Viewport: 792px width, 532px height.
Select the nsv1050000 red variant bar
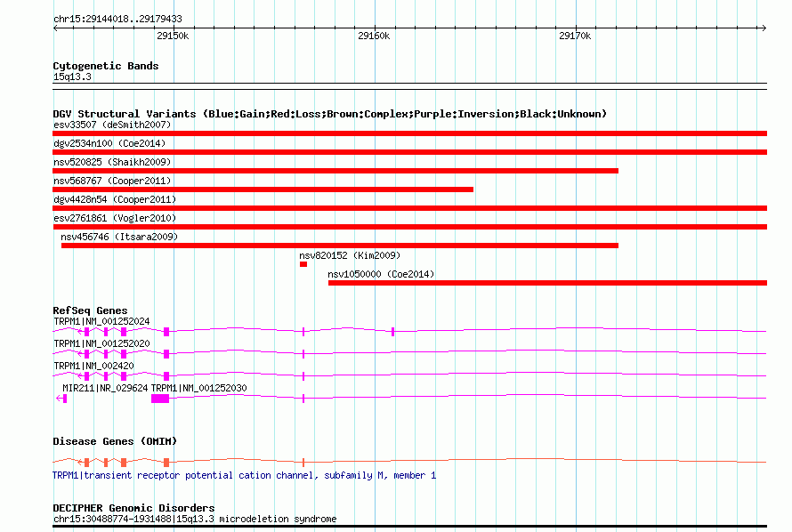click(547, 283)
